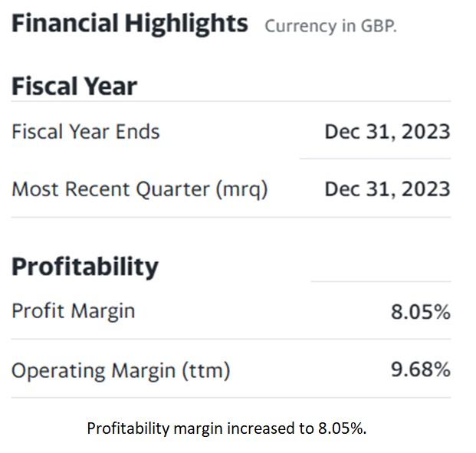Select the Most Recent Quarter date value

(x=387, y=189)
